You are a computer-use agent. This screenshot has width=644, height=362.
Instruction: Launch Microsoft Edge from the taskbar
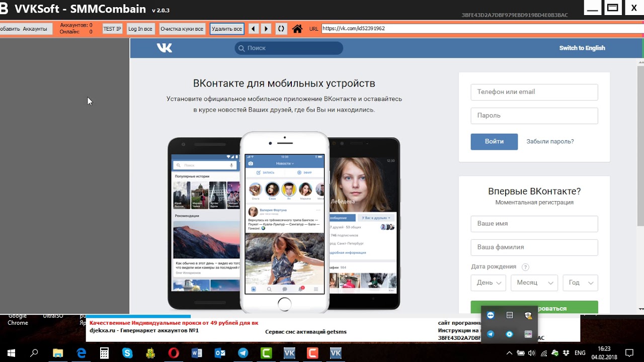pyautogui.click(x=81, y=353)
